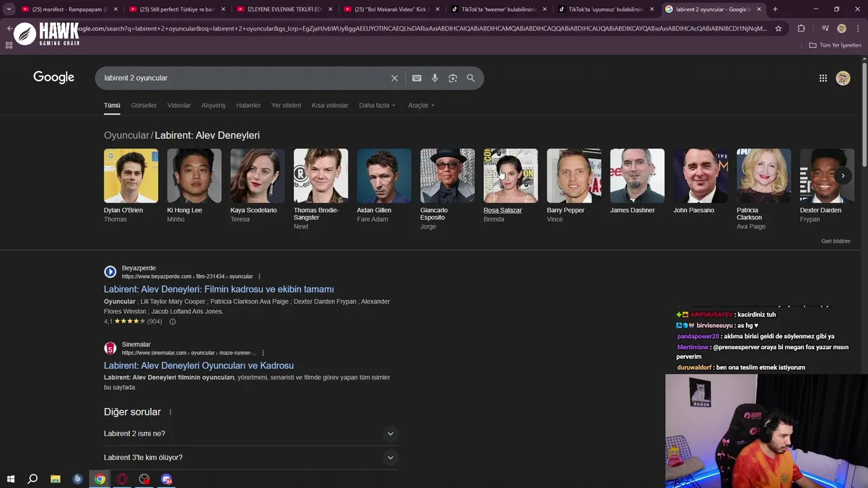Screen dimensions: 868x488
Task: Click the Chrome icon in the taskbar
Action: coord(100,479)
